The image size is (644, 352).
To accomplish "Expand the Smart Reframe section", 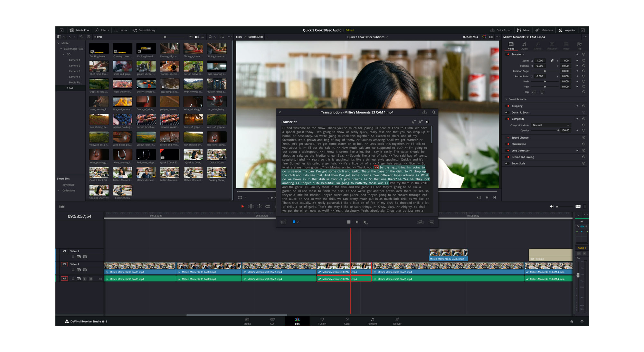I will point(507,99).
